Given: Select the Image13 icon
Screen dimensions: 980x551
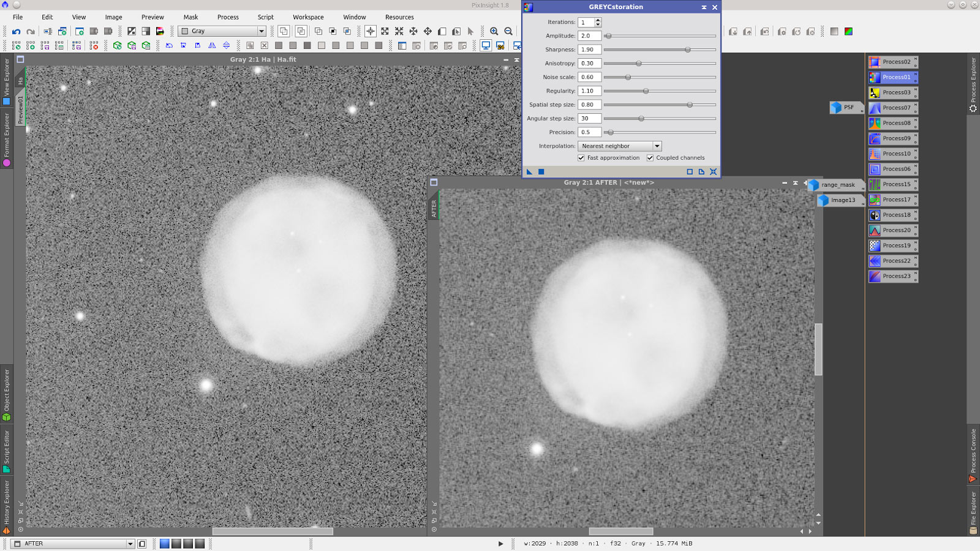Looking at the screenshot, I should [x=841, y=200].
